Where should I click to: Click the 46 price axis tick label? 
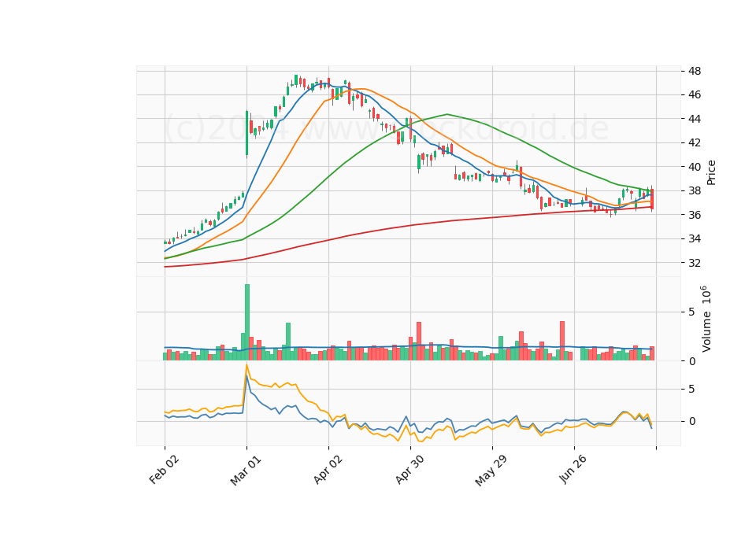pyautogui.click(x=695, y=95)
